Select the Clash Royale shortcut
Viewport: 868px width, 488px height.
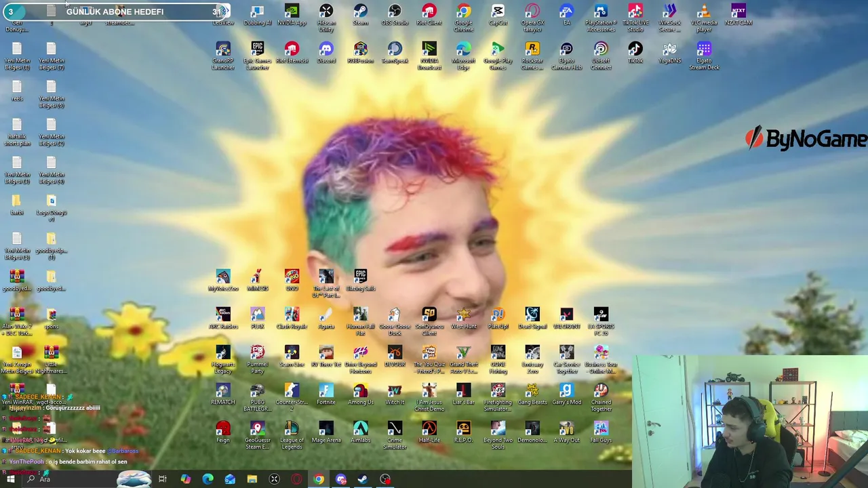coord(292,319)
